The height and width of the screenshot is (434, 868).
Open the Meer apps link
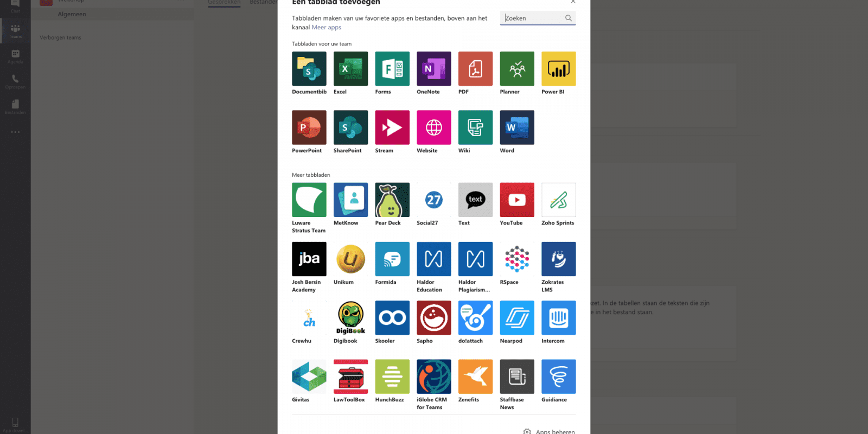(327, 27)
